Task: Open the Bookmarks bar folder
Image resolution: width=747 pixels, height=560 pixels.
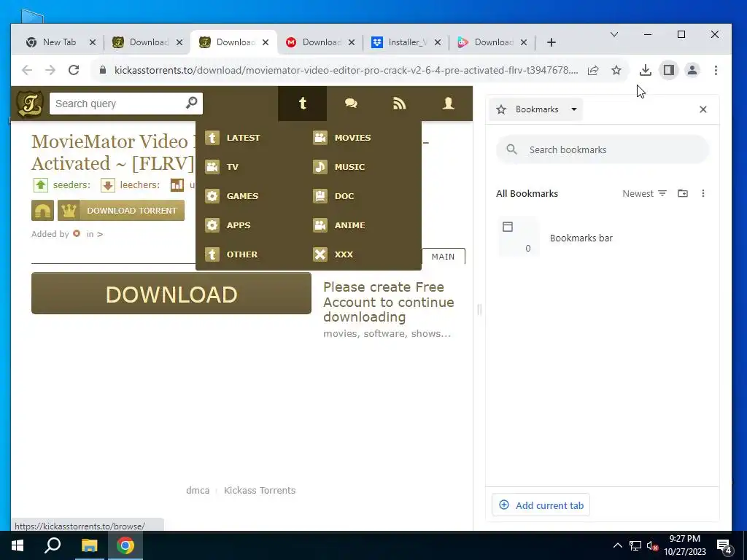Action: coord(602,237)
